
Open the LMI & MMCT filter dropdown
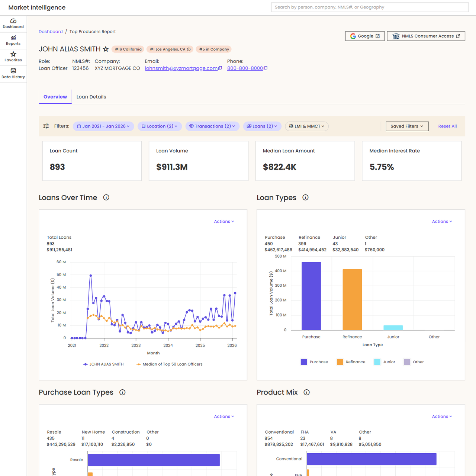pos(307,126)
